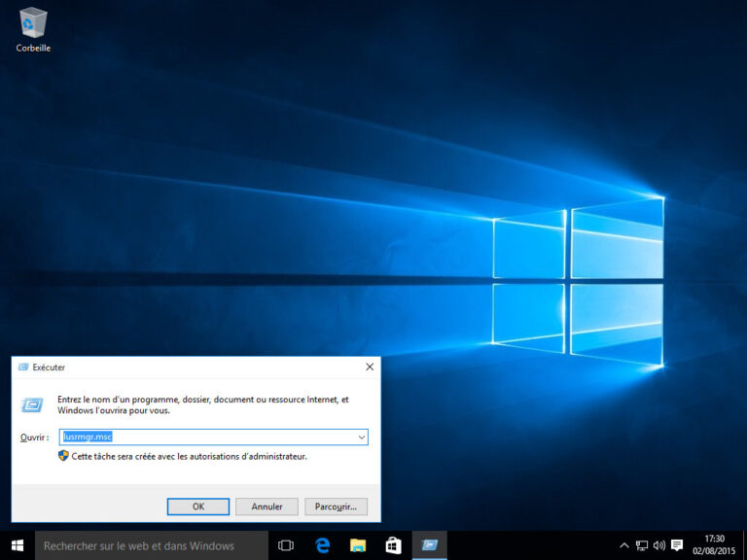The width and height of the screenshot is (747, 560).
Task: Open Task View from the taskbar
Action: tap(286, 545)
